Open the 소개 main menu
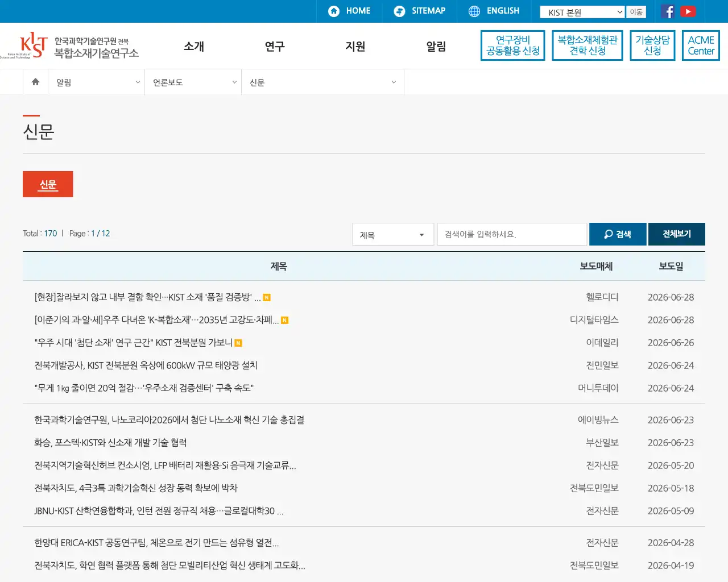 tap(194, 46)
